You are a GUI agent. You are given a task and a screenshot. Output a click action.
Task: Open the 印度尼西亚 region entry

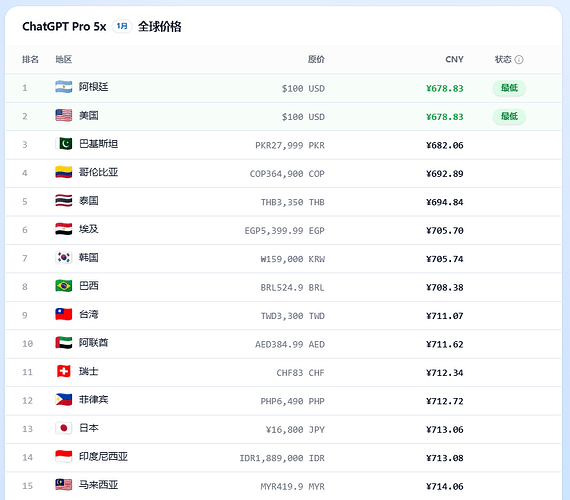pos(103,456)
